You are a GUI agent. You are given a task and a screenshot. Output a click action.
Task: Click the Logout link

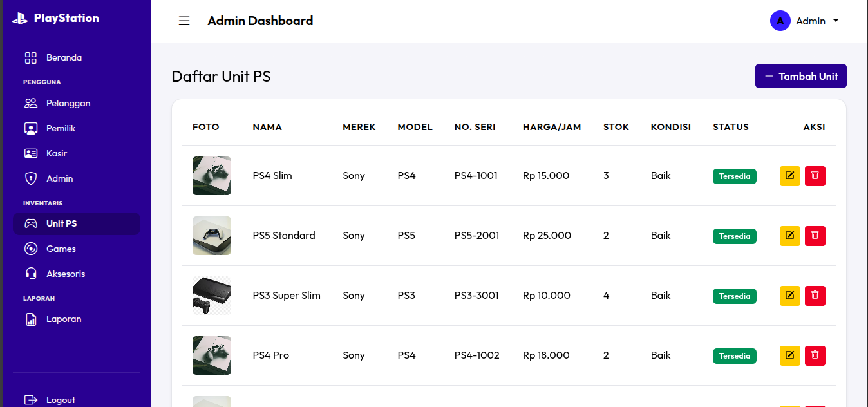tap(77, 401)
